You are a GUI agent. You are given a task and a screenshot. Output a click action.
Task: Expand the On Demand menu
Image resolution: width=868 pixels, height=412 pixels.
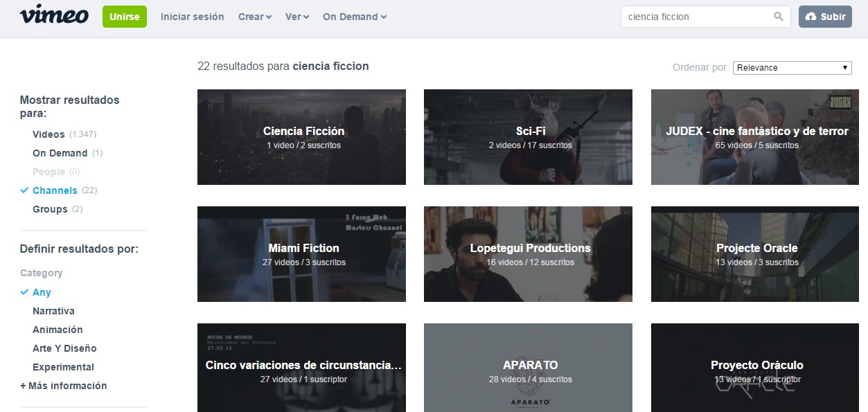click(354, 17)
